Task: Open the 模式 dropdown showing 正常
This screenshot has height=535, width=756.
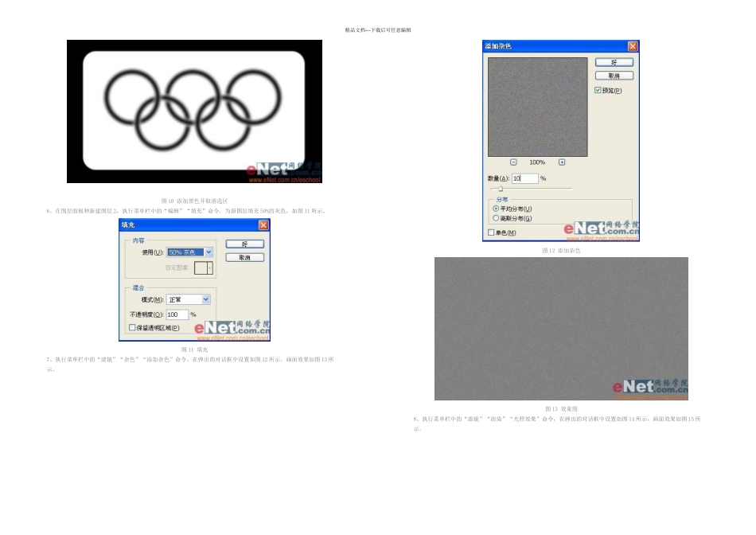Action: pos(188,299)
